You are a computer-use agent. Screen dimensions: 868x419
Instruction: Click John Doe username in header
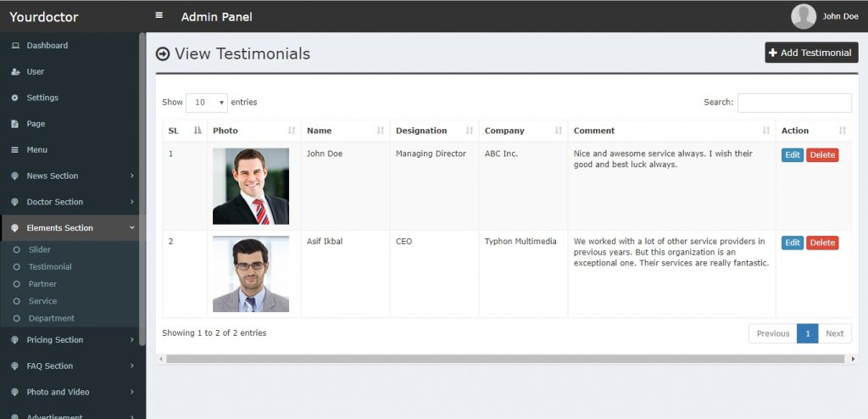[x=840, y=17]
